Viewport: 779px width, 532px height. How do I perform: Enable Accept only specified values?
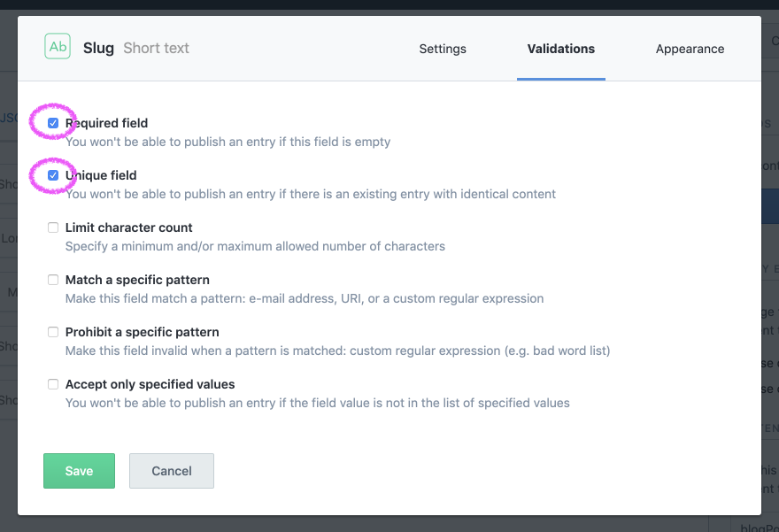(x=52, y=383)
